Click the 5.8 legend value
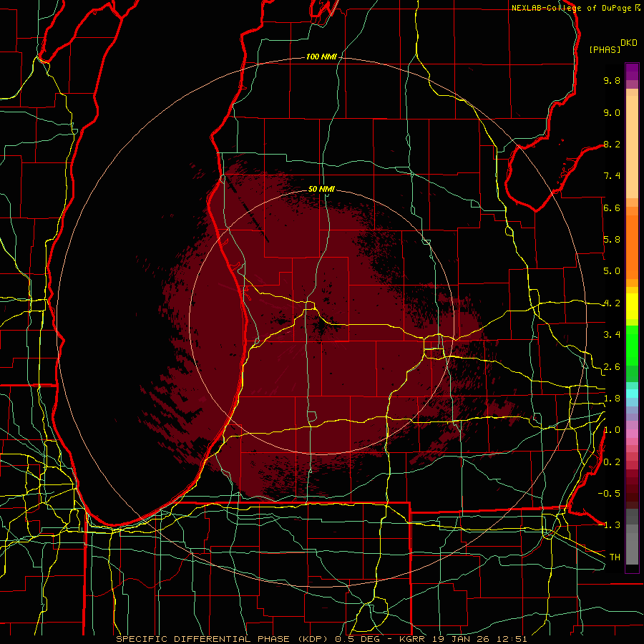 (612, 240)
